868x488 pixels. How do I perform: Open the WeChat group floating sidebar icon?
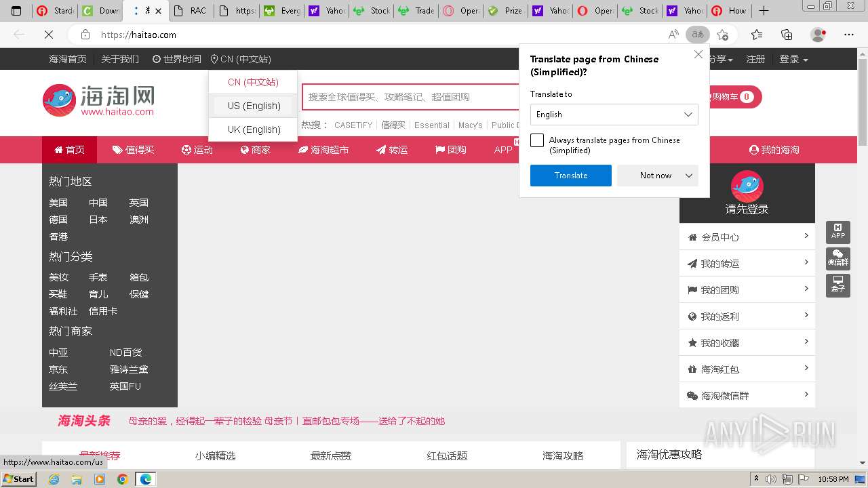[x=838, y=258]
